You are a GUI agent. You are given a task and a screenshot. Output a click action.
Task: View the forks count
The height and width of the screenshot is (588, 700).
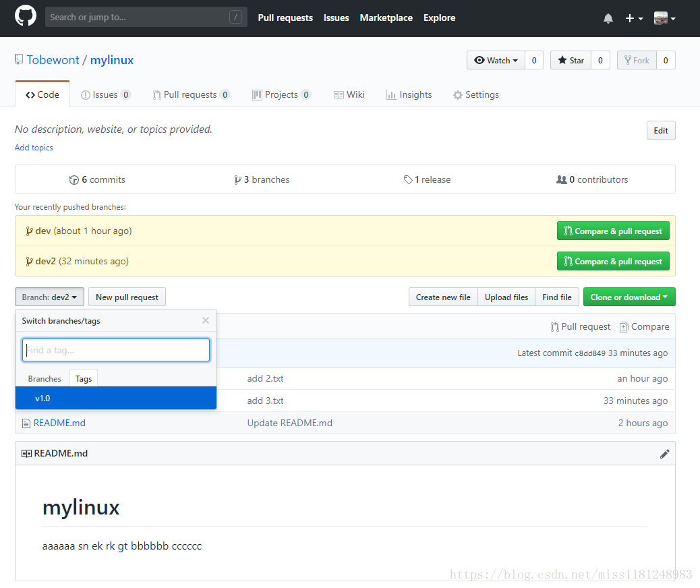666,60
